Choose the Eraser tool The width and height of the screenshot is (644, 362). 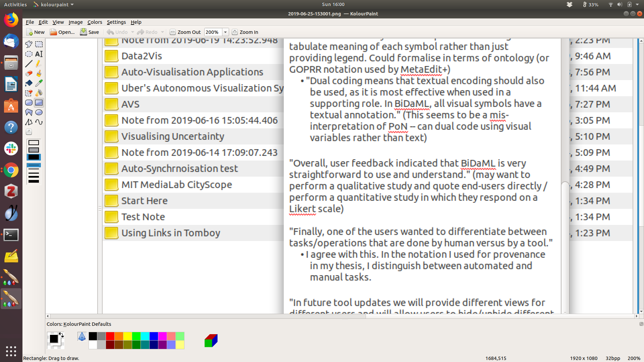29,73
